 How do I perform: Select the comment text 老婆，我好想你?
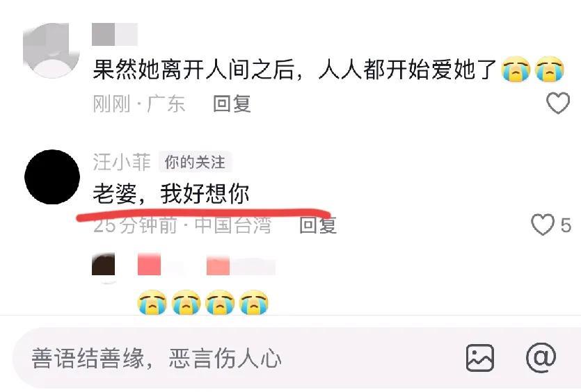click(x=170, y=194)
